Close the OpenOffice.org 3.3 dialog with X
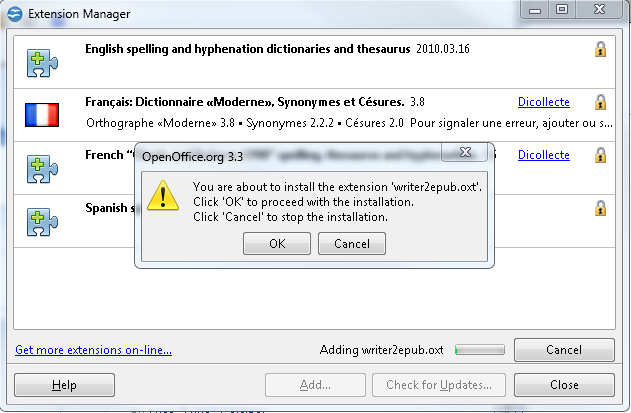Image resolution: width=631 pixels, height=413 pixels. 465,152
